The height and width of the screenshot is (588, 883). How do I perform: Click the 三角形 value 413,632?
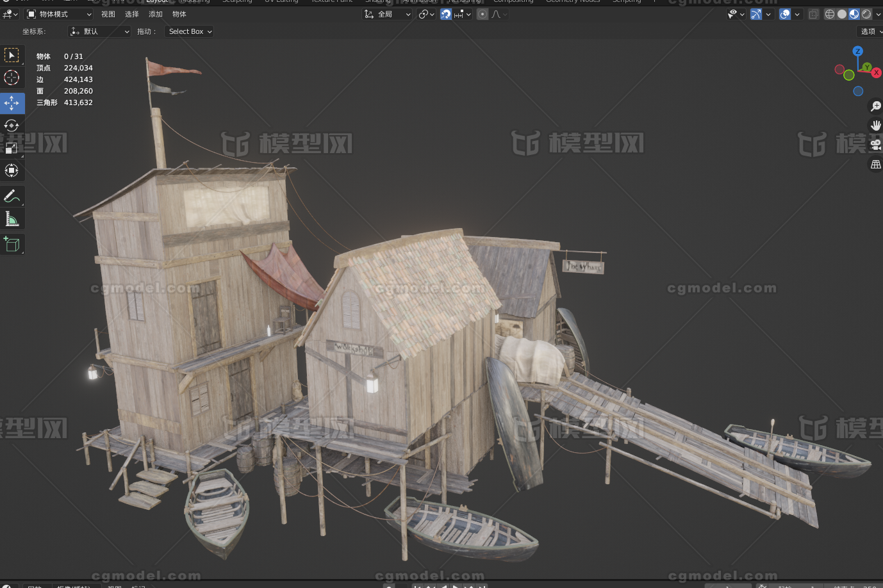[x=78, y=102]
